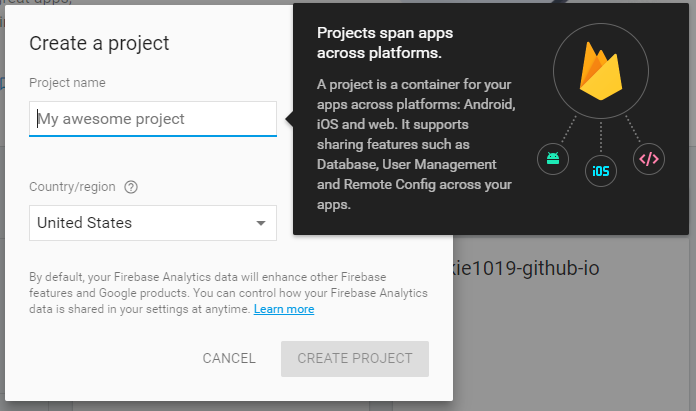Click the Country/region help question mark icon
The width and height of the screenshot is (696, 411).
pos(131,187)
